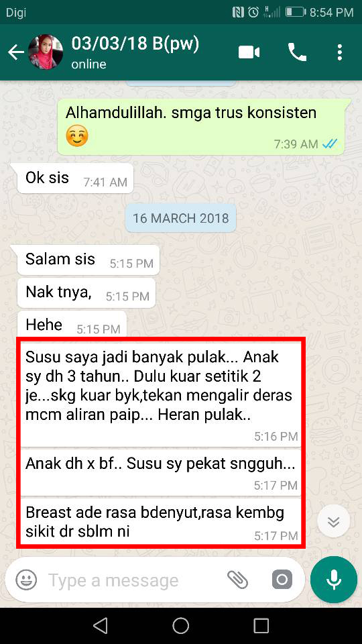
Task: Tap the Android back navigation button
Action: click(x=101, y=625)
